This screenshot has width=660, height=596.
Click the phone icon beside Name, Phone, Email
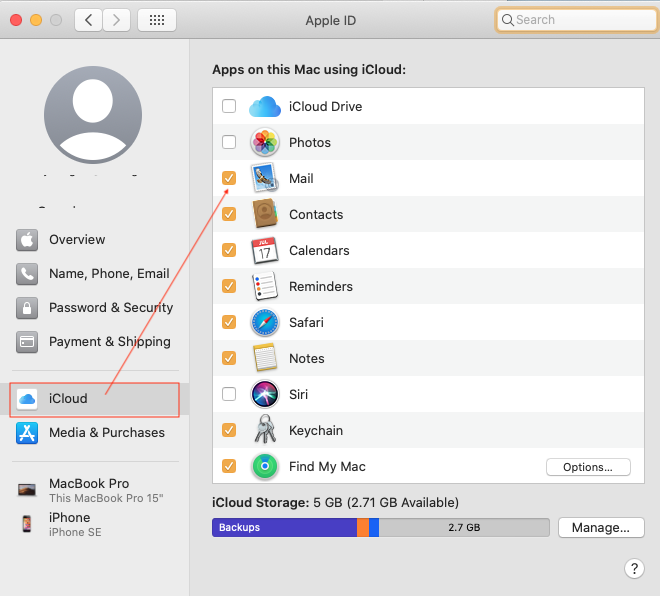pos(27,274)
